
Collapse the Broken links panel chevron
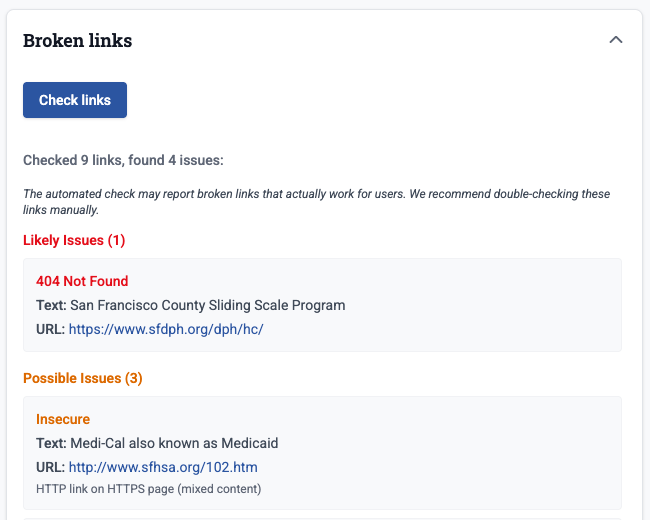tap(616, 40)
